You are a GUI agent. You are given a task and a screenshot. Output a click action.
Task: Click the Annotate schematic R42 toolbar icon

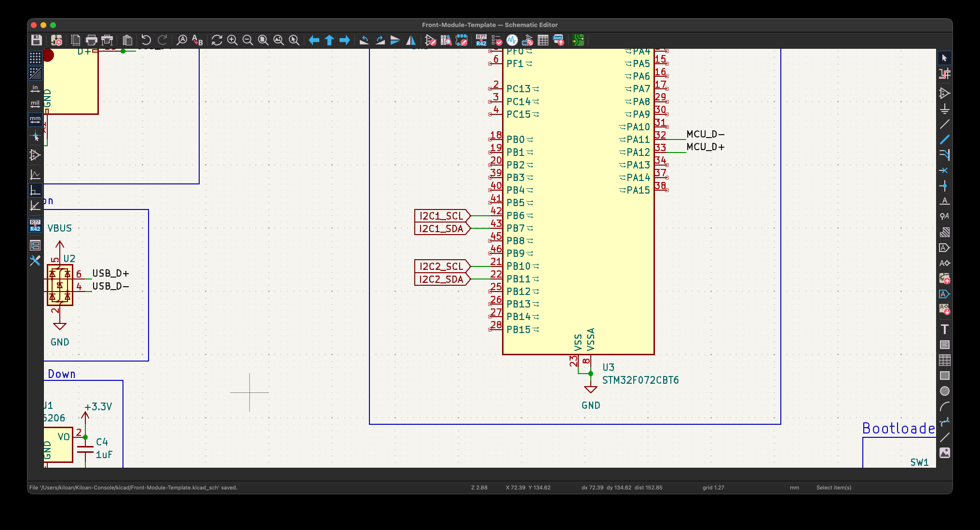[x=481, y=40]
